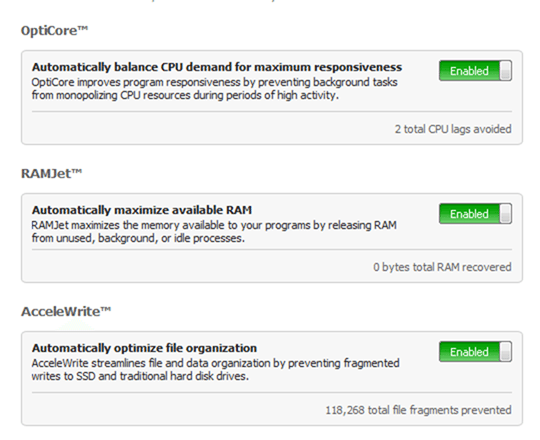Click the divider line in OptiCore panel
The height and width of the screenshot is (440, 540).
(272, 112)
